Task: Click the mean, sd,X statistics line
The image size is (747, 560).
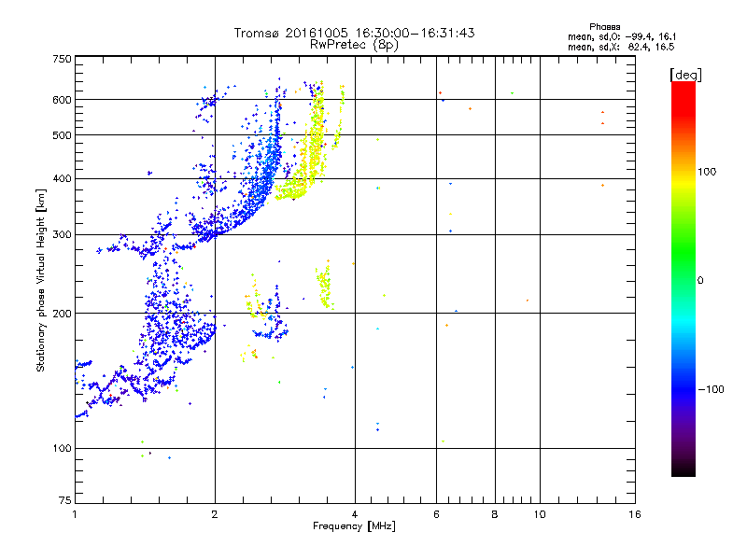Action: pyautogui.click(x=621, y=48)
